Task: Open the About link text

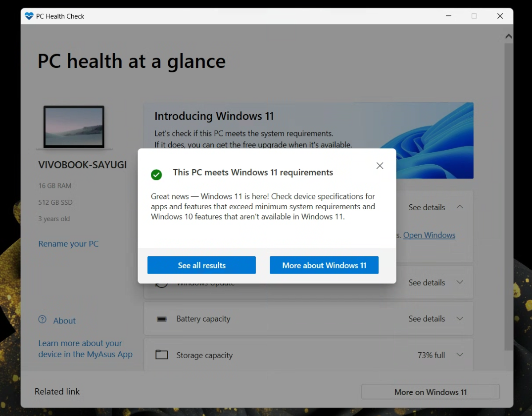Action: click(x=64, y=321)
